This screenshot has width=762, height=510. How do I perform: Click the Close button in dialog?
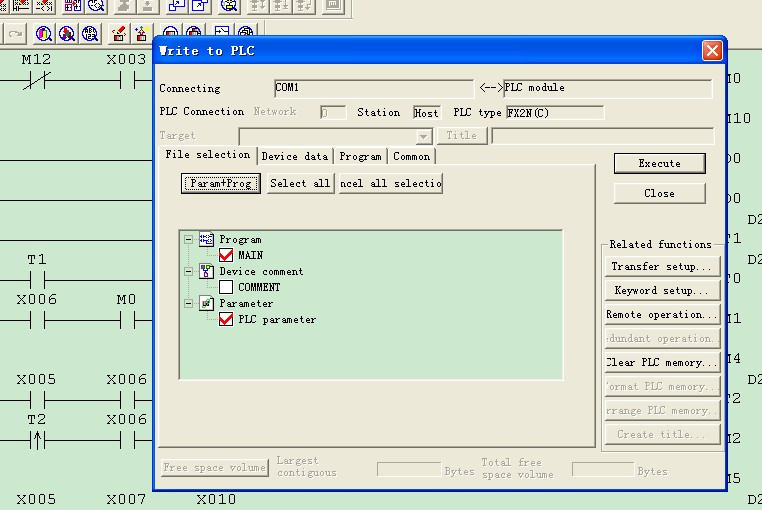coord(659,193)
